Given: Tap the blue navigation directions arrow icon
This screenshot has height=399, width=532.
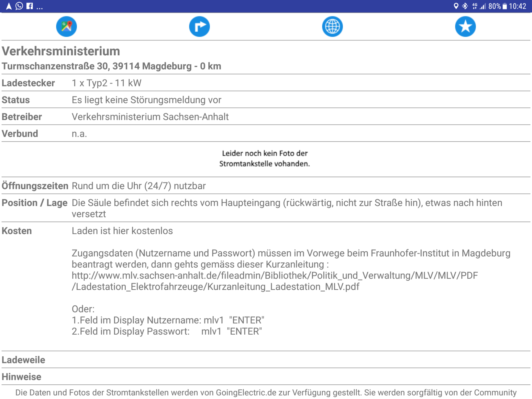Looking at the screenshot, I should [199, 27].
